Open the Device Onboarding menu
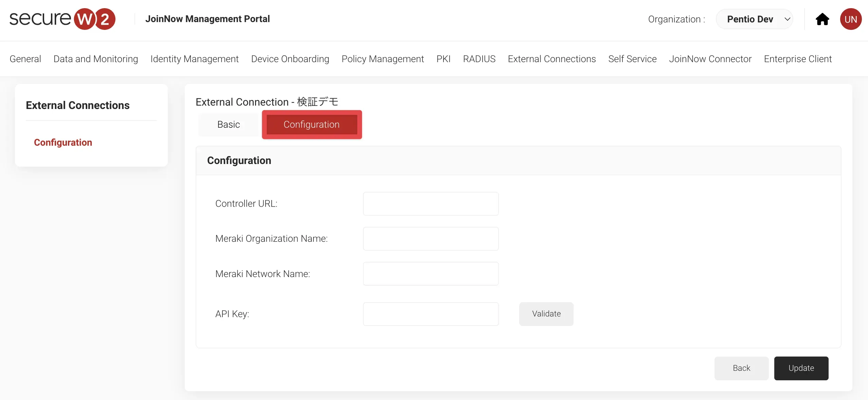 290,59
